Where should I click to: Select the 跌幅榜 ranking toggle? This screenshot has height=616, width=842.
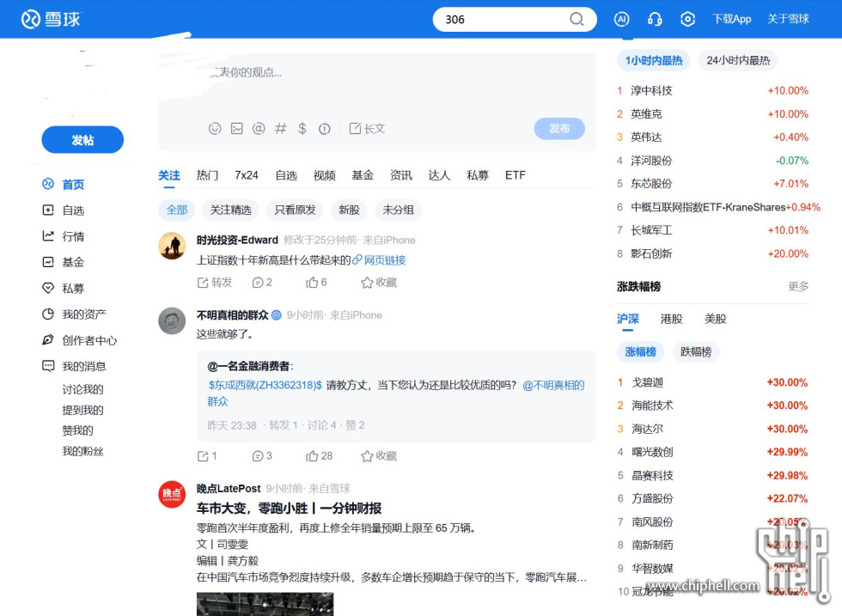[696, 351]
